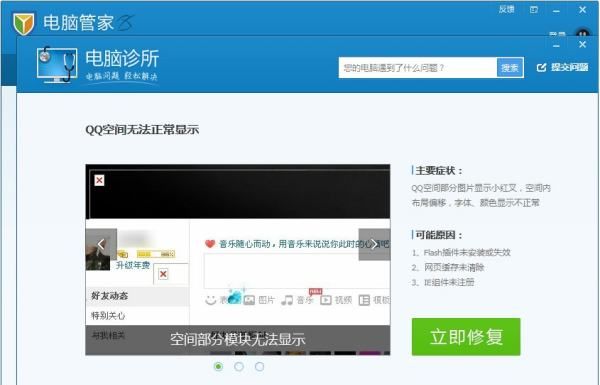Click cause text Flash插件未安装或失效

[x=467, y=252]
